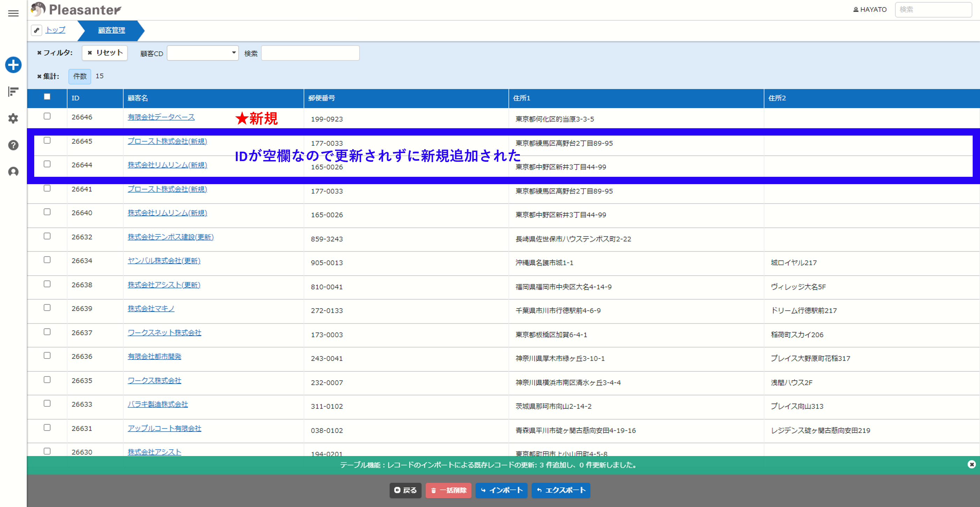Click the 一括削除 button
The width and height of the screenshot is (980, 507).
pyautogui.click(x=449, y=490)
